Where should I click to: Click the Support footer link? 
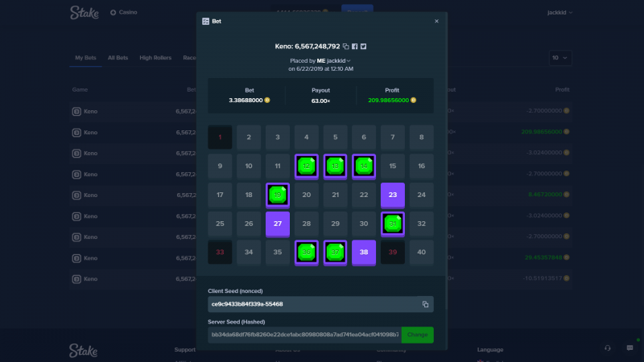[x=185, y=350]
